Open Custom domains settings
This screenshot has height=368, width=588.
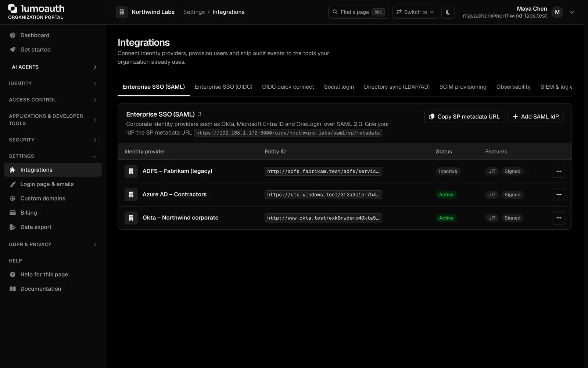pos(53,198)
